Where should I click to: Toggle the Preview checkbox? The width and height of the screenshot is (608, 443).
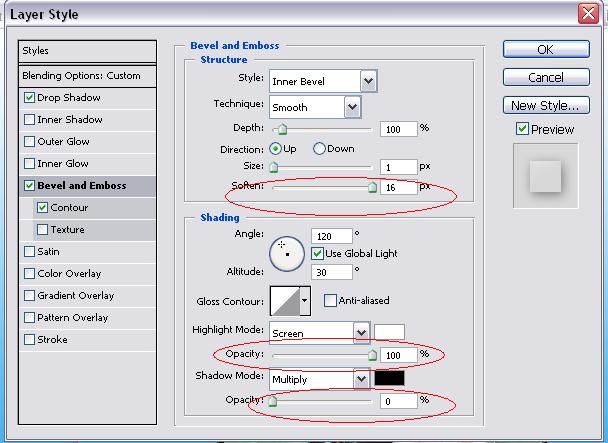coord(522,129)
